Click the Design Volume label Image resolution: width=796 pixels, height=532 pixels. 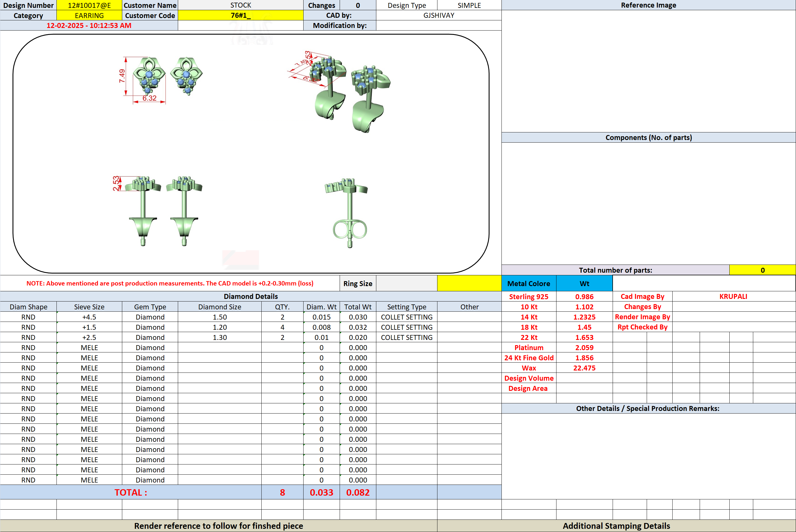click(529, 378)
